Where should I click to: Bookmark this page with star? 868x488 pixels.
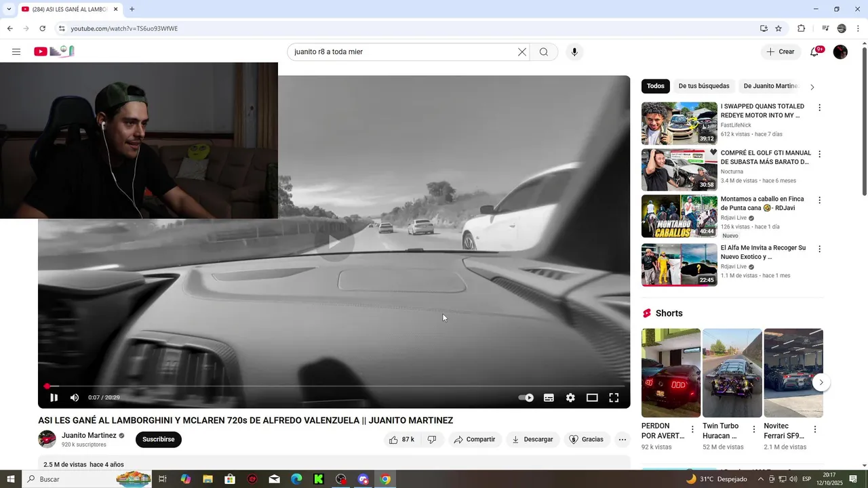point(778,28)
